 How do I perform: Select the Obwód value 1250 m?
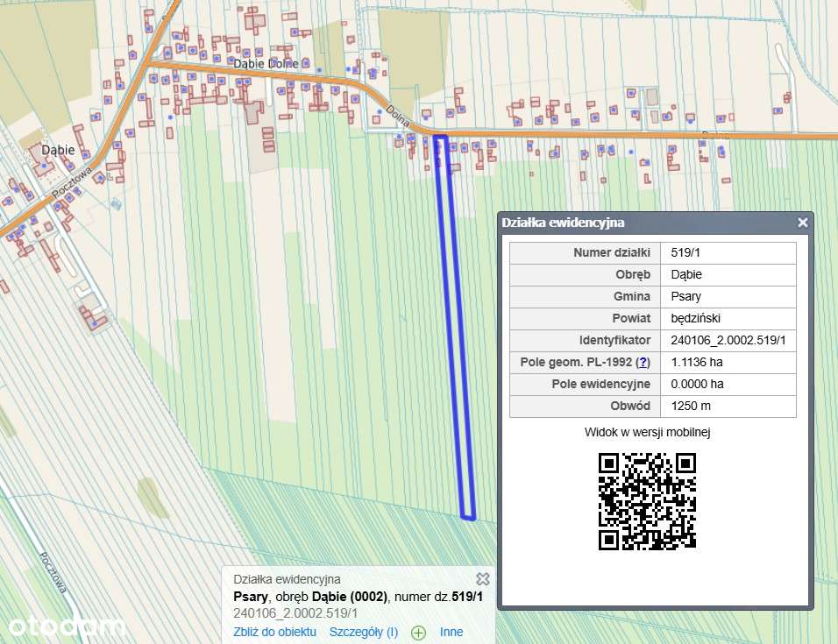pos(691,406)
